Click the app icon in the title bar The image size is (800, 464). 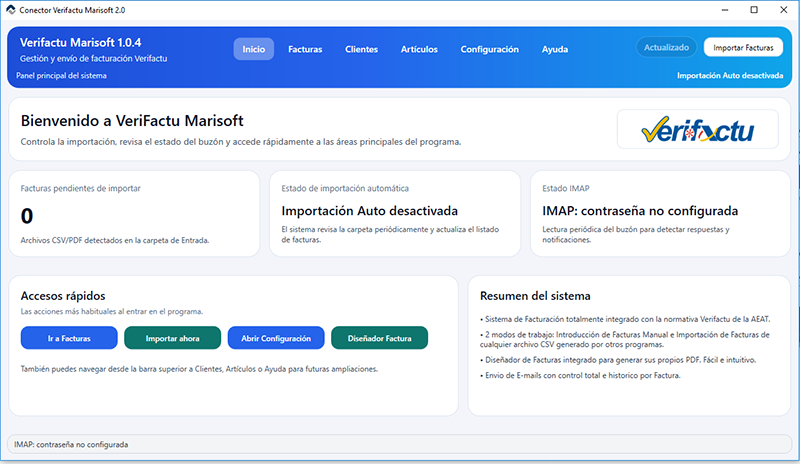11,10
